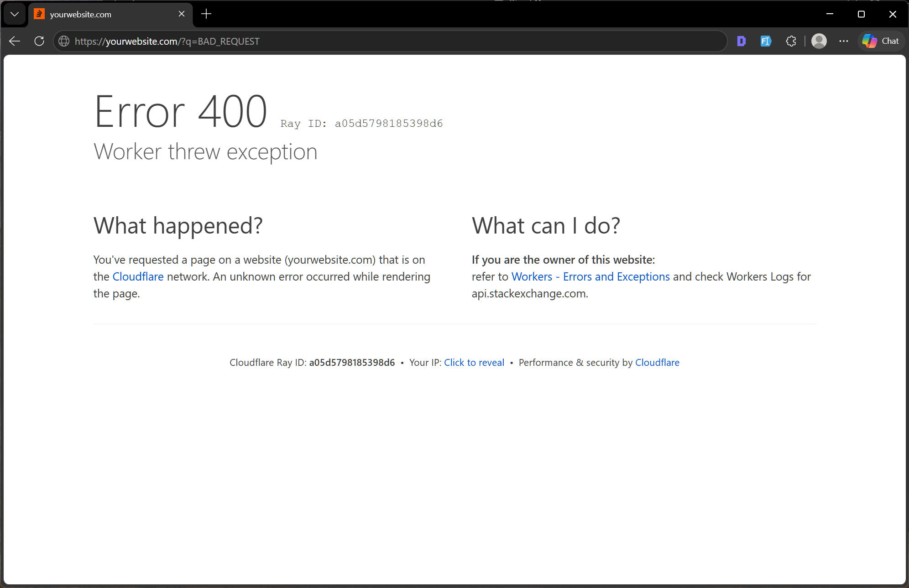Image resolution: width=909 pixels, height=588 pixels.
Task: Select the yourwebsite.com browser tab
Action: pos(110,14)
